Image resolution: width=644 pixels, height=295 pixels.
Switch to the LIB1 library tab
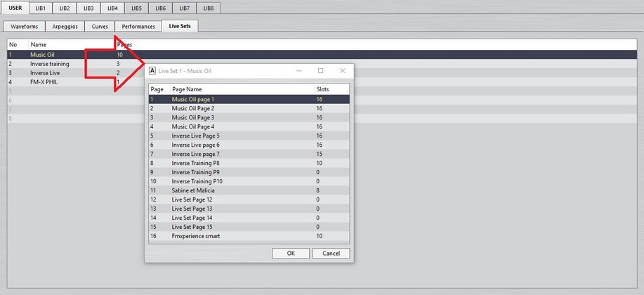tap(41, 8)
